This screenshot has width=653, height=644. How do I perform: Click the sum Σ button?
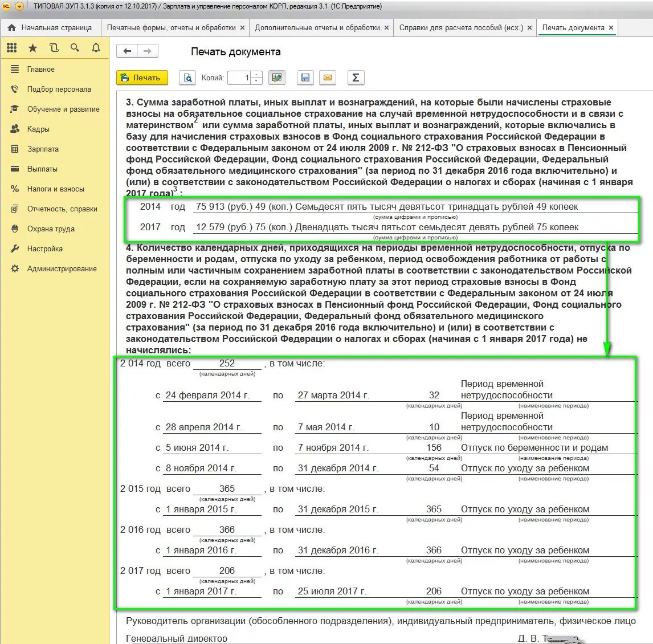[356, 78]
